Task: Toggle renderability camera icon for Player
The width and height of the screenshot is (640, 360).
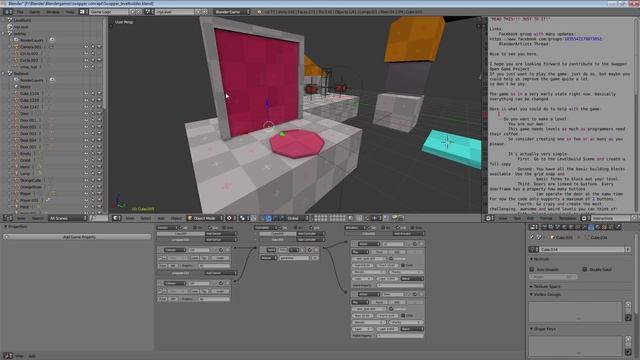Action: click(x=99, y=193)
